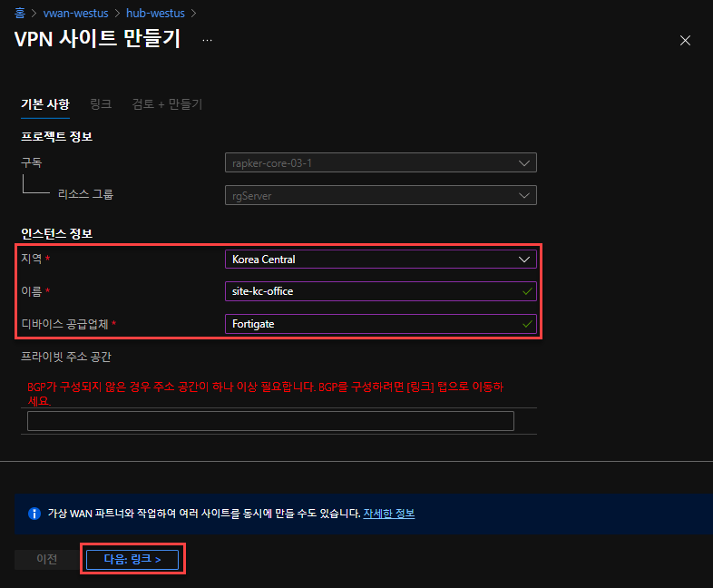
Task: Switch to the 링크 tab
Action: tap(101, 104)
